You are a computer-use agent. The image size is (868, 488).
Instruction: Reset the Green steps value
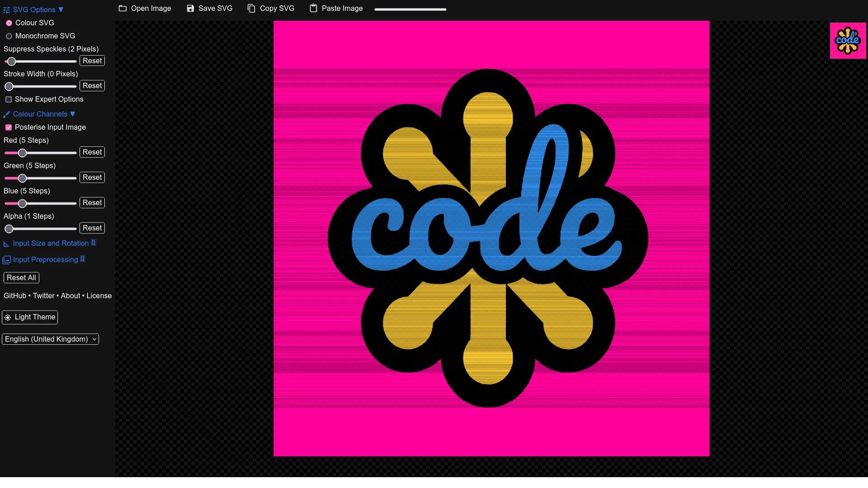pos(92,178)
